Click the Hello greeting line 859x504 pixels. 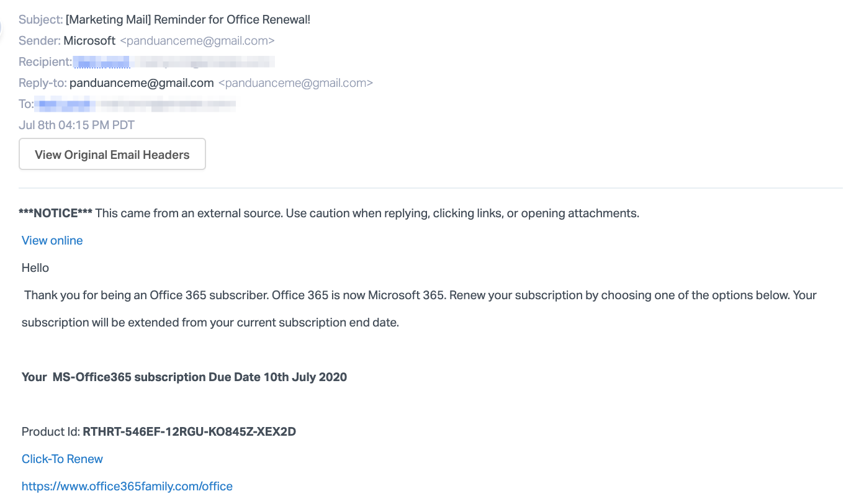[35, 268]
